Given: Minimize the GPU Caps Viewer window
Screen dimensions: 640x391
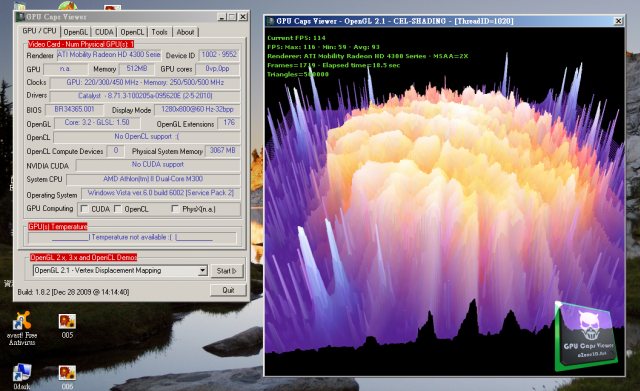Looking at the screenshot, I should tap(222, 17).
